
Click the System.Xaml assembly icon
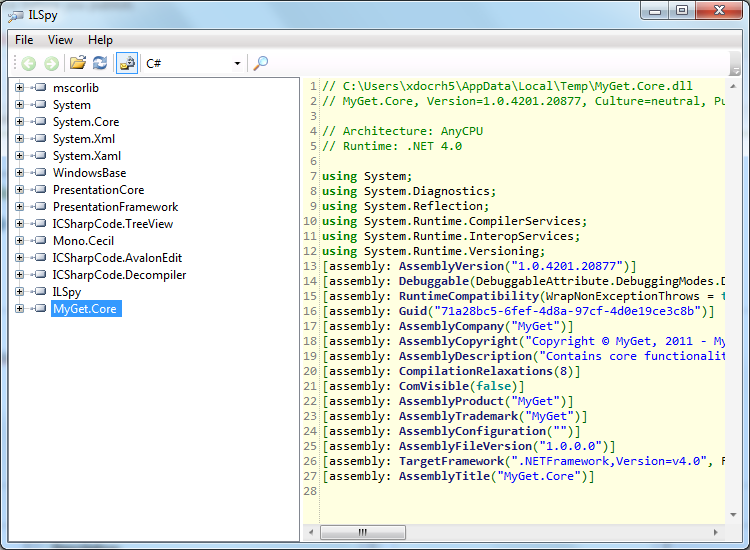pyautogui.click(x=39, y=155)
